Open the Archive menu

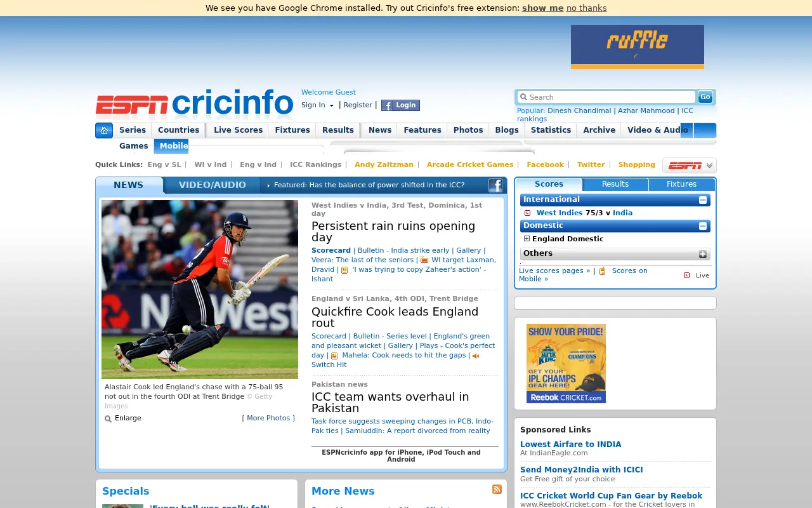[599, 130]
